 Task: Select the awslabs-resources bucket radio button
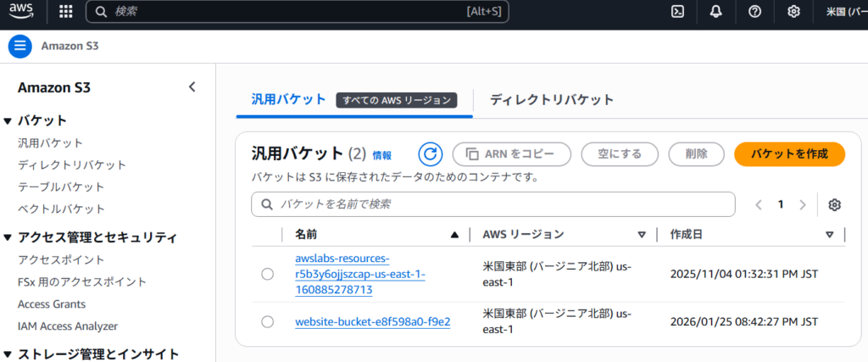(x=268, y=274)
